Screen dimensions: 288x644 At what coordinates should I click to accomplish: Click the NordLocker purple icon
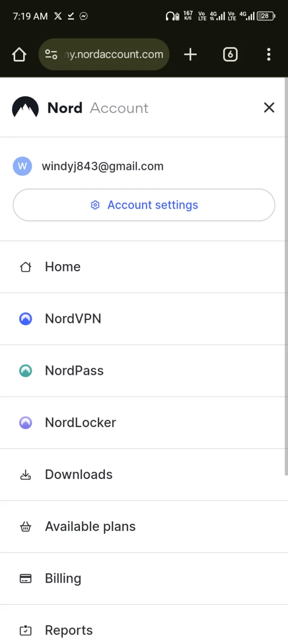26,423
